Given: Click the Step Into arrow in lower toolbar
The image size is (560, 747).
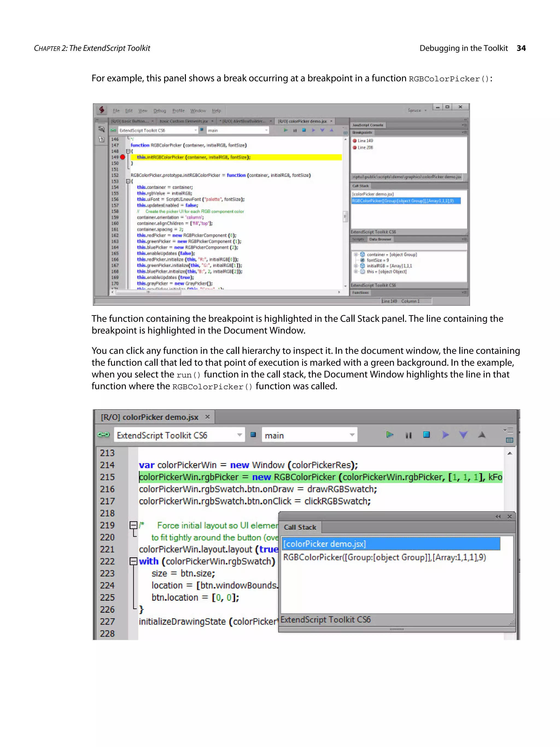Looking at the screenshot, I should (463, 435).
